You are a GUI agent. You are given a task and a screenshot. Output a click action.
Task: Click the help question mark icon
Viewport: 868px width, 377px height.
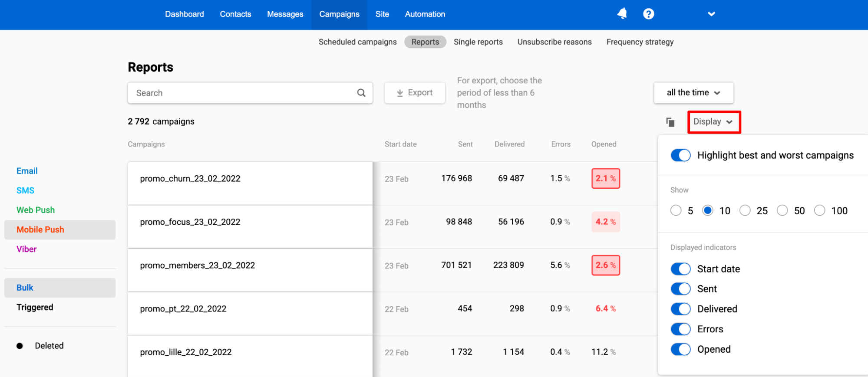coord(648,14)
